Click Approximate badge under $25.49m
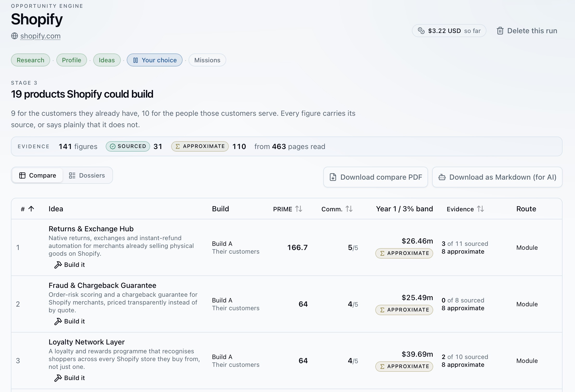The width and height of the screenshot is (575, 392). coord(404,310)
